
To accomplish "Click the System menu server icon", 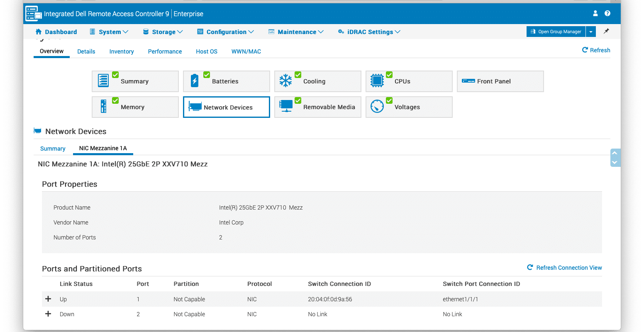I will pos(93,32).
